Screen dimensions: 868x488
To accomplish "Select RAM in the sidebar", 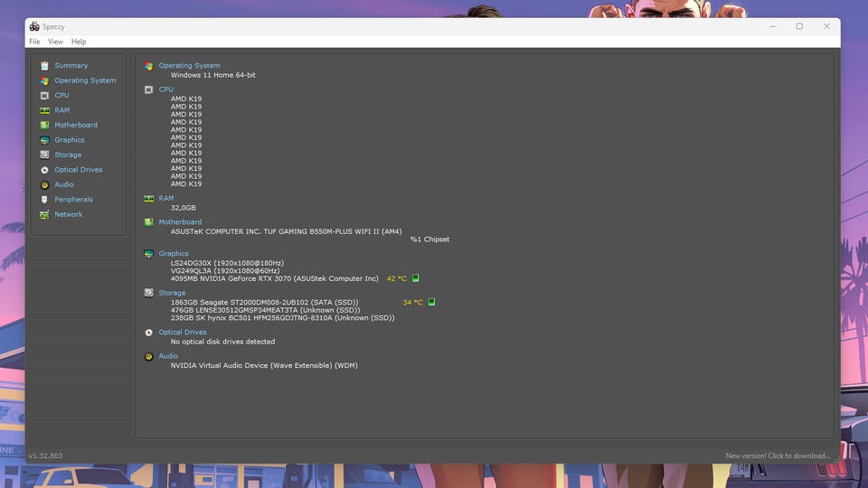I will click(62, 110).
